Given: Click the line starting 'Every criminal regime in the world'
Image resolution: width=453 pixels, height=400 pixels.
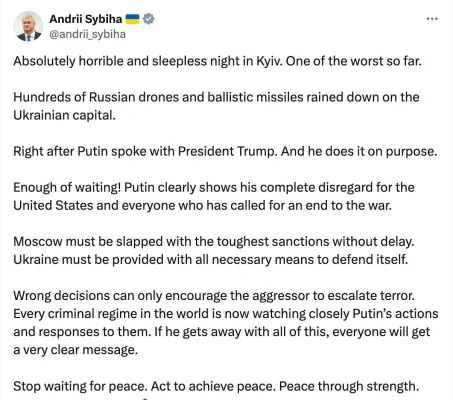Looking at the screenshot, I should 226,314.
